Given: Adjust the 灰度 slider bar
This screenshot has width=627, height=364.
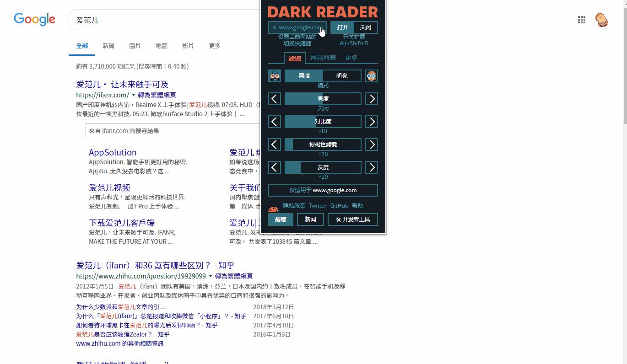Looking at the screenshot, I should tap(323, 167).
